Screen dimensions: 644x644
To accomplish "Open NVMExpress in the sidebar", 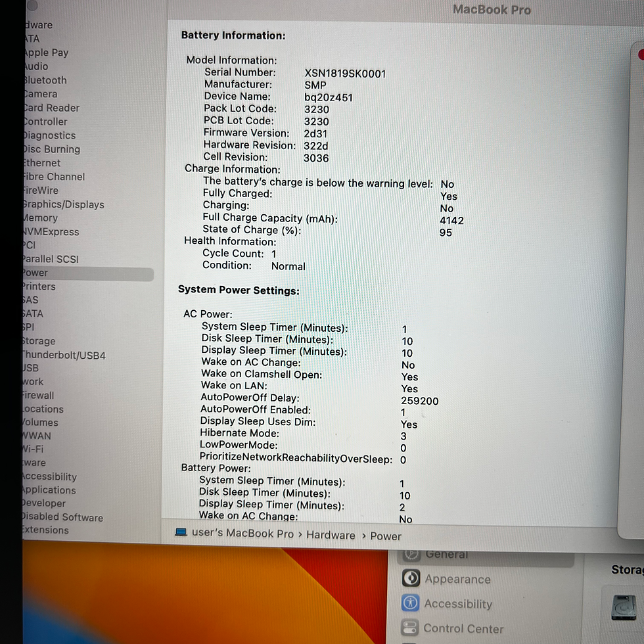I will [x=51, y=231].
